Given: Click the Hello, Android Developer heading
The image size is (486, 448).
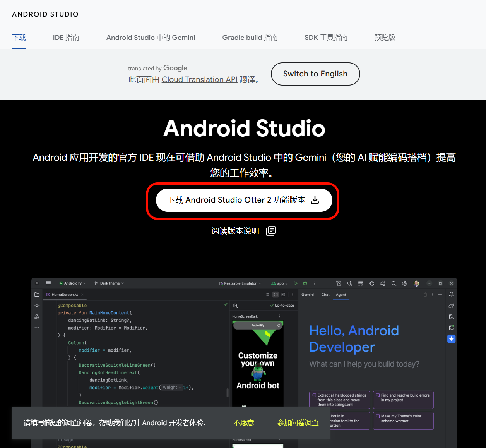Looking at the screenshot, I should click(x=354, y=339).
